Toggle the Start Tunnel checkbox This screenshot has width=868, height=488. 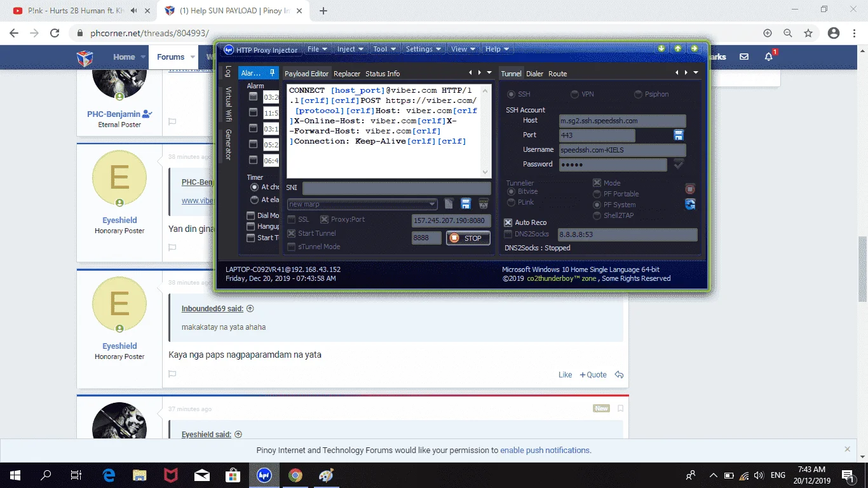[x=292, y=233]
